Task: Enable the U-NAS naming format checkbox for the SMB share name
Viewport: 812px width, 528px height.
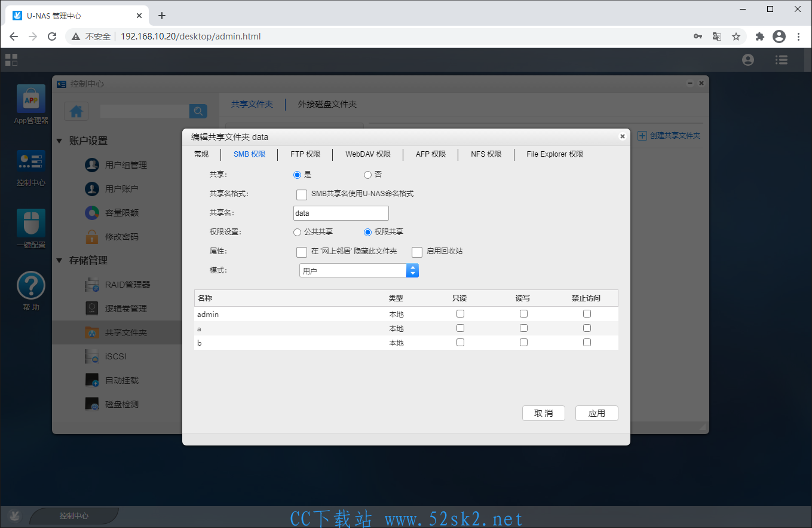Action: 302,194
